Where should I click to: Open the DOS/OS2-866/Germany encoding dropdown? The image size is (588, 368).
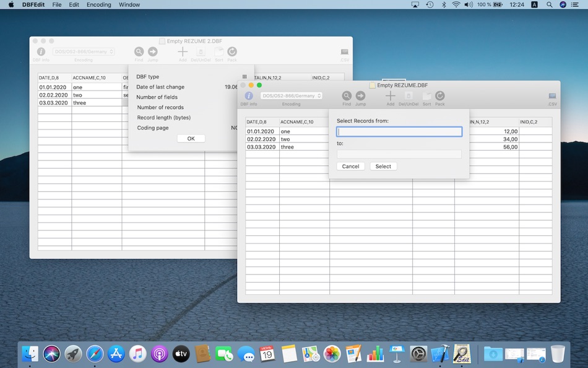[x=291, y=96]
